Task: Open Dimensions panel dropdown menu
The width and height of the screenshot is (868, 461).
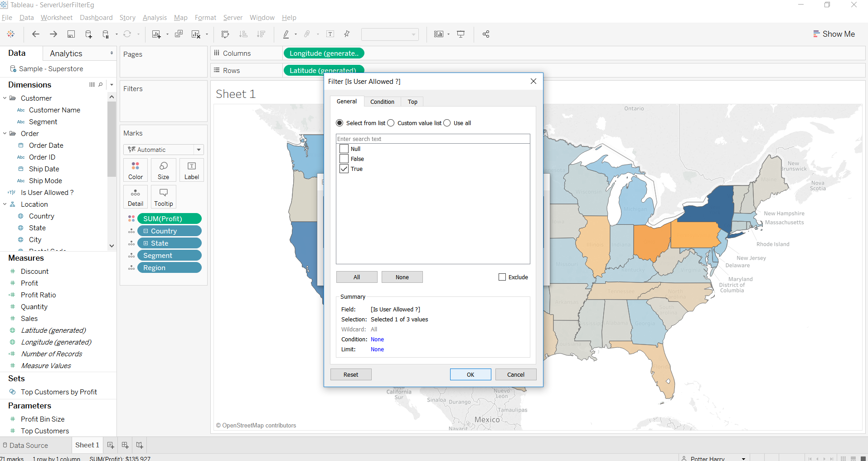Action: click(112, 85)
